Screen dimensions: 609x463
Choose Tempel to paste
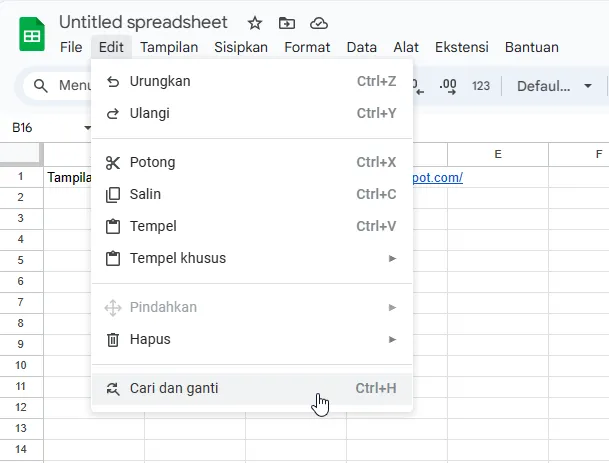[153, 226]
